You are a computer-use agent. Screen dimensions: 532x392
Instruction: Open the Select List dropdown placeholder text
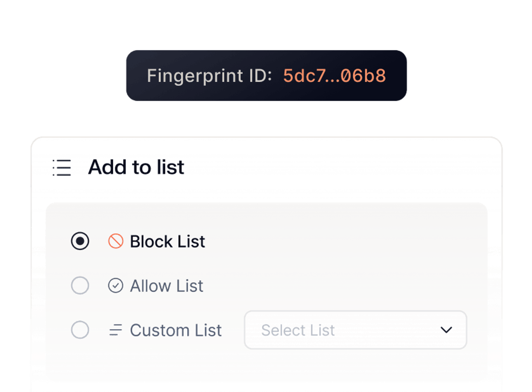click(298, 330)
